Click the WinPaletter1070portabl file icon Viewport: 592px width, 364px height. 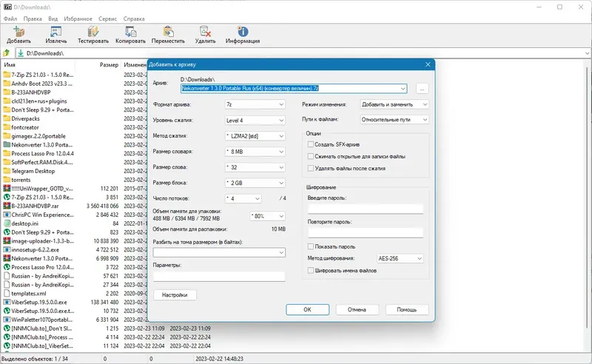click(x=7, y=320)
